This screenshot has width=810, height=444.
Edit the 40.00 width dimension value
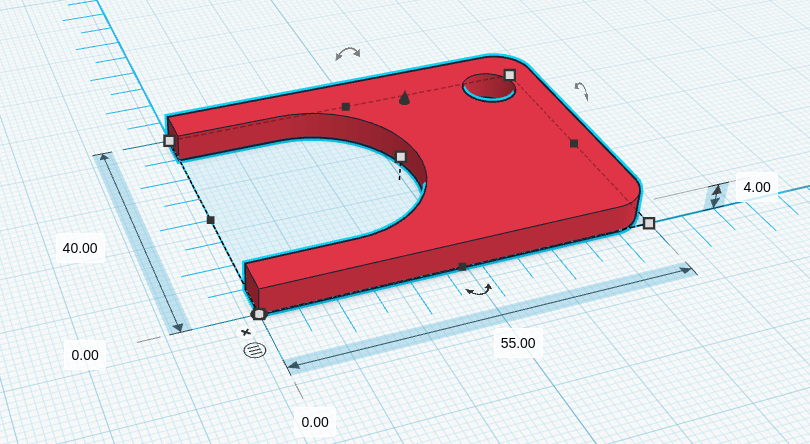tap(80, 248)
